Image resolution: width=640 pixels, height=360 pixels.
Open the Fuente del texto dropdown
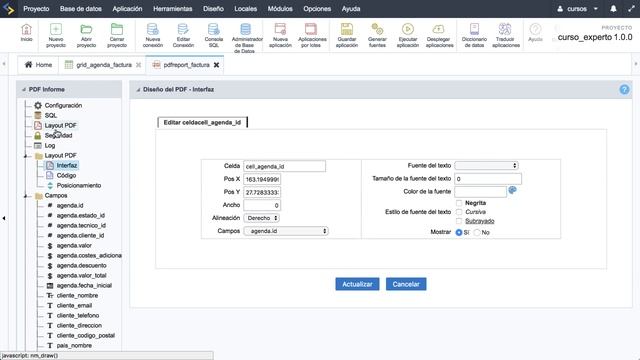coord(486,165)
